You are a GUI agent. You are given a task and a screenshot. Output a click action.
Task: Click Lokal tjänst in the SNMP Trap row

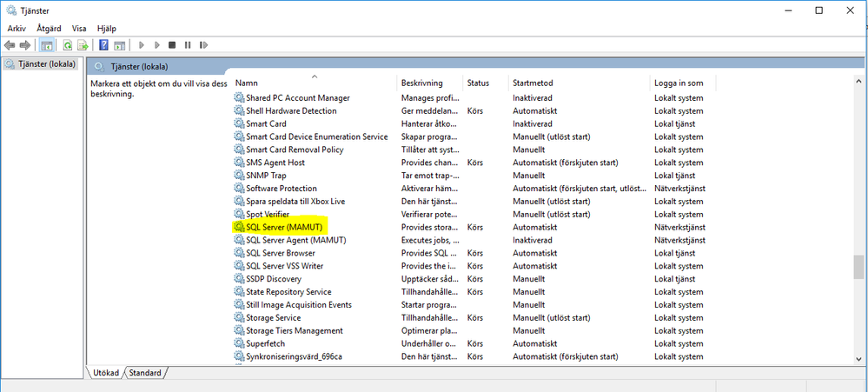(x=675, y=175)
